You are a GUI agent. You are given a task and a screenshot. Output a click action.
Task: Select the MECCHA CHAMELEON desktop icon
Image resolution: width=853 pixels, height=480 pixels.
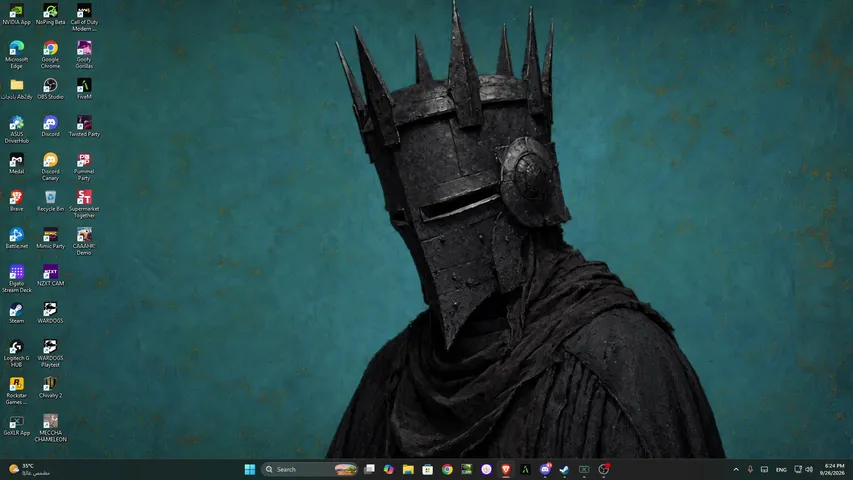tap(50, 428)
